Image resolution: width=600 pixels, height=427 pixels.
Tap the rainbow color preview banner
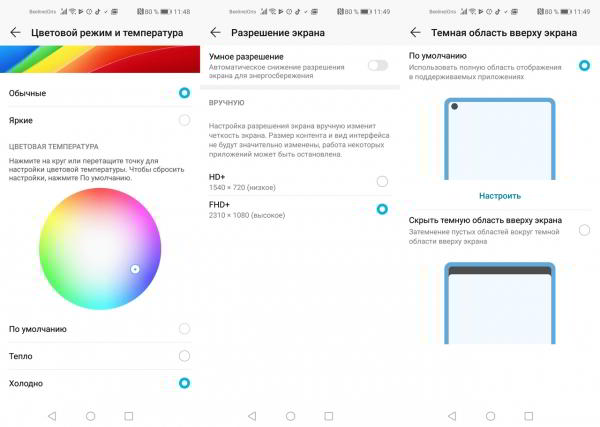click(x=100, y=59)
